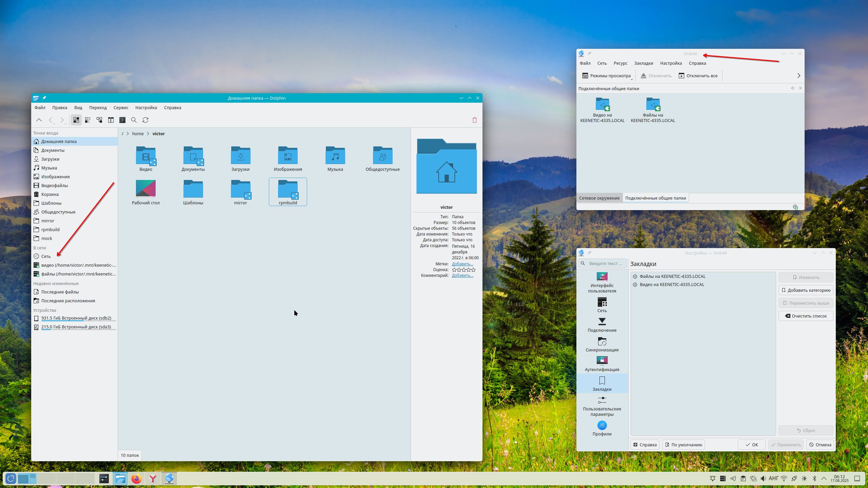
Task: Expand the hidden system tray arrow
Action: [824, 479]
